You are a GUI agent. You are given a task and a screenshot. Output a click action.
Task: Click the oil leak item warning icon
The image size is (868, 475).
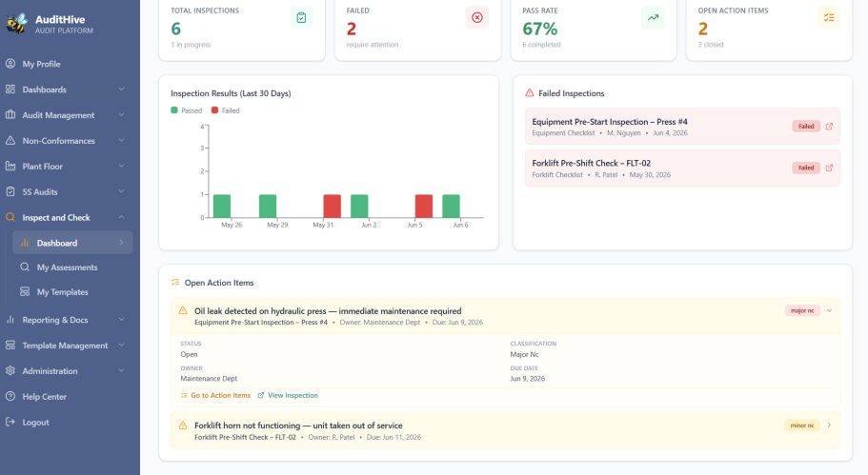183,310
